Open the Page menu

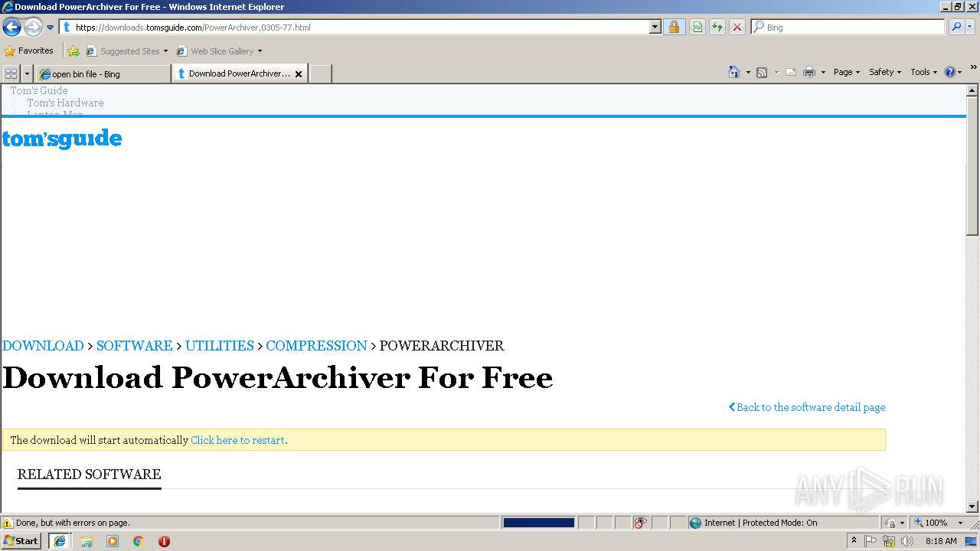point(846,72)
